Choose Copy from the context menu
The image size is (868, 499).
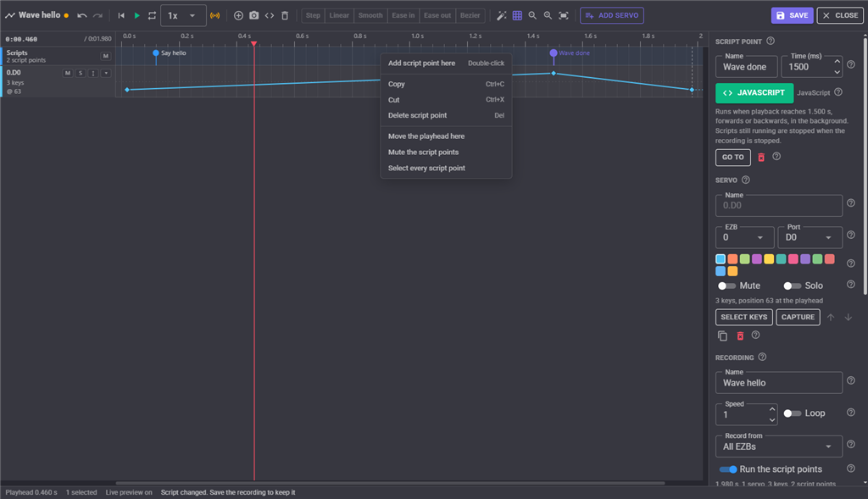click(x=446, y=84)
